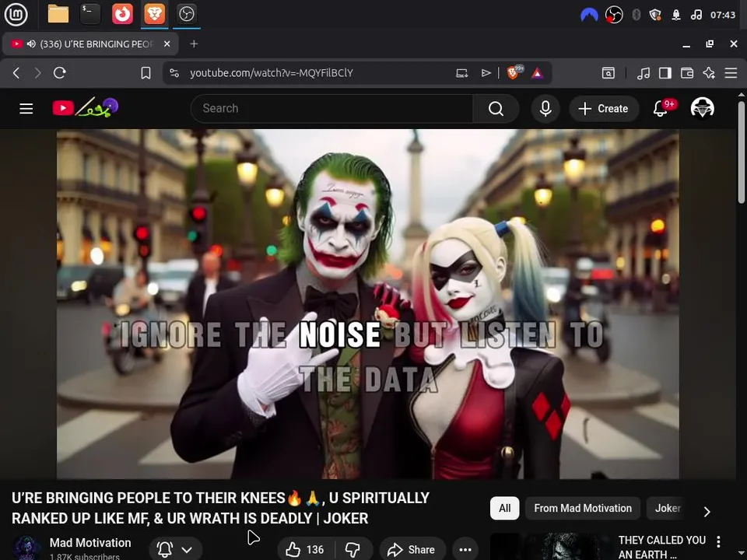Switch to the Brave browser taskbar item
Viewport: 747px width, 560px height.
(x=154, y=14)
